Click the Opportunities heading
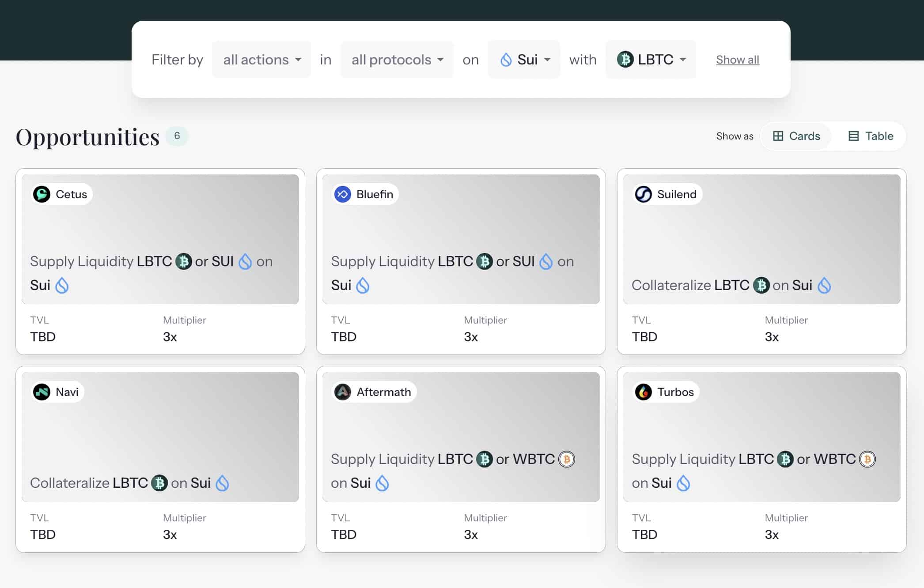 coord(87,137)
